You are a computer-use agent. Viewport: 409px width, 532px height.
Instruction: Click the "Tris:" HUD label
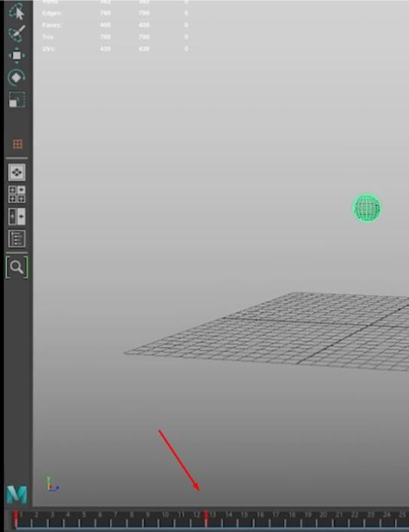click(x=47, y=37)
